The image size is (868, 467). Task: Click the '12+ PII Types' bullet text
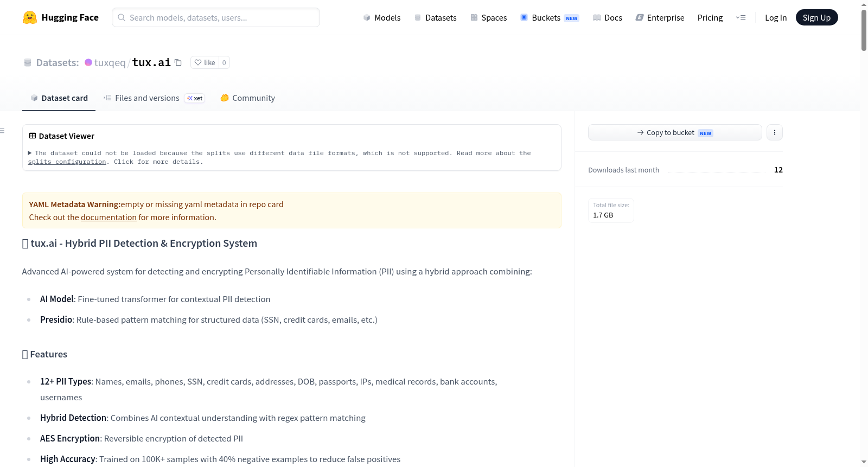pyautogui.click(x=269, y=389)
